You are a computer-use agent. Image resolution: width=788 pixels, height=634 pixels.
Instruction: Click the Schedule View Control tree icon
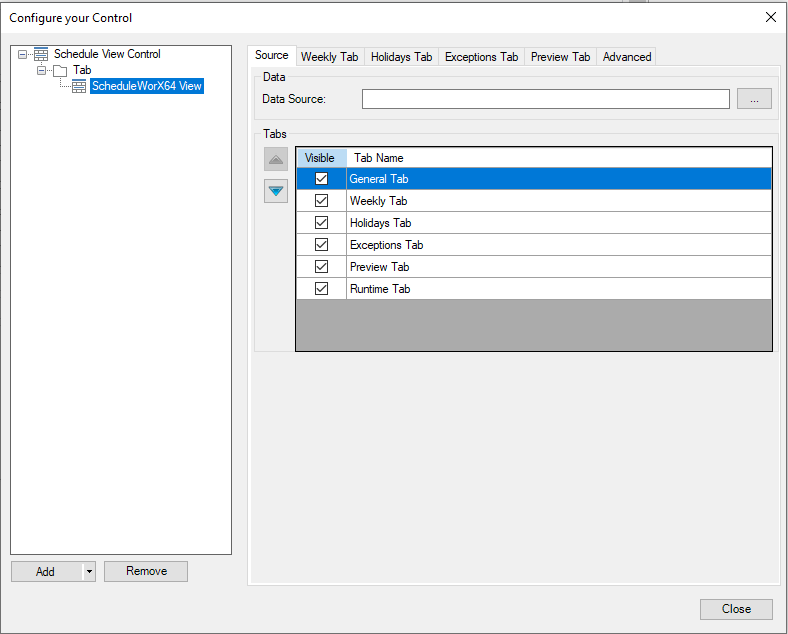coord(41,54)
